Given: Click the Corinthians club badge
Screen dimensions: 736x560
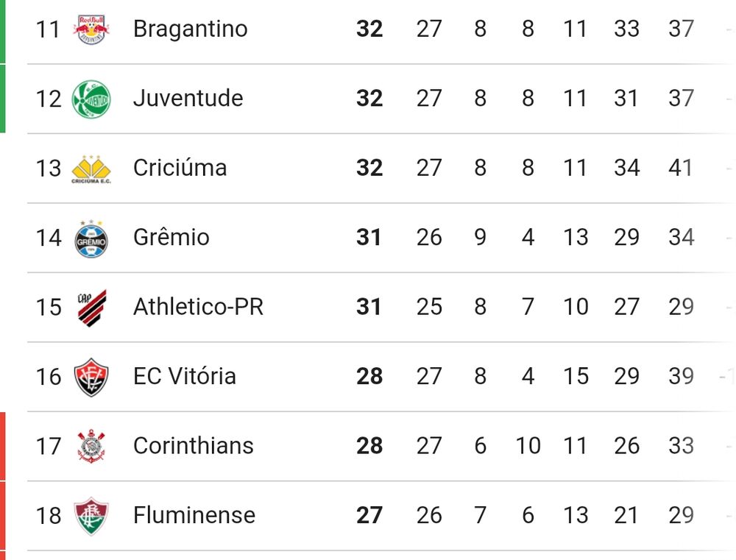Looking at the screenshot, I should pos(91,446).
